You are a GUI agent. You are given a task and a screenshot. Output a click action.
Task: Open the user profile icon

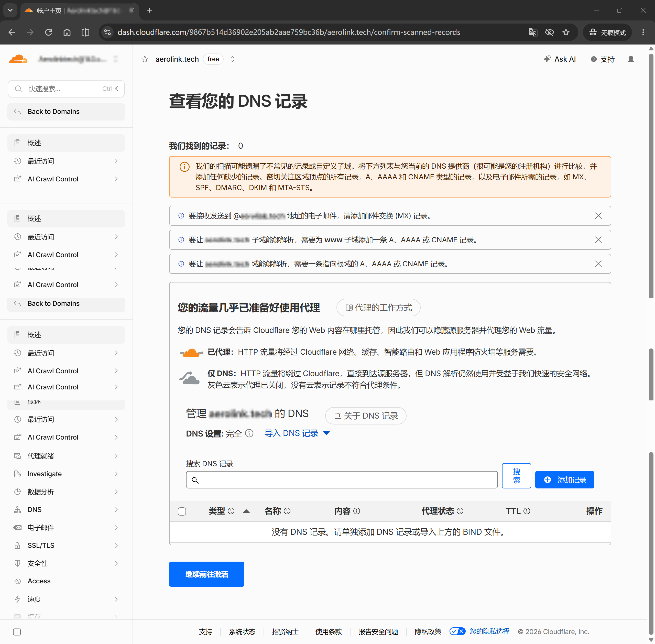(631, 59)
